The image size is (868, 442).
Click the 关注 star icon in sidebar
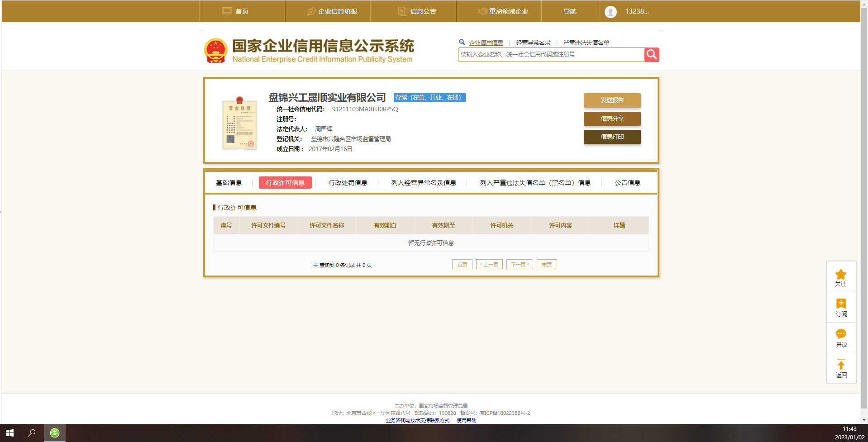click(841, 275)
